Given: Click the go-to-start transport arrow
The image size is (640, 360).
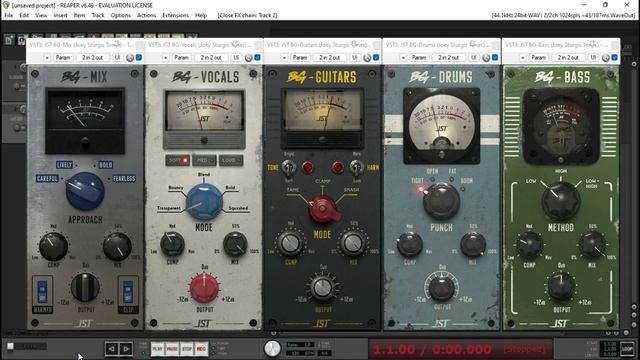Looking at the screenshot, I should [x=111, y=349].
